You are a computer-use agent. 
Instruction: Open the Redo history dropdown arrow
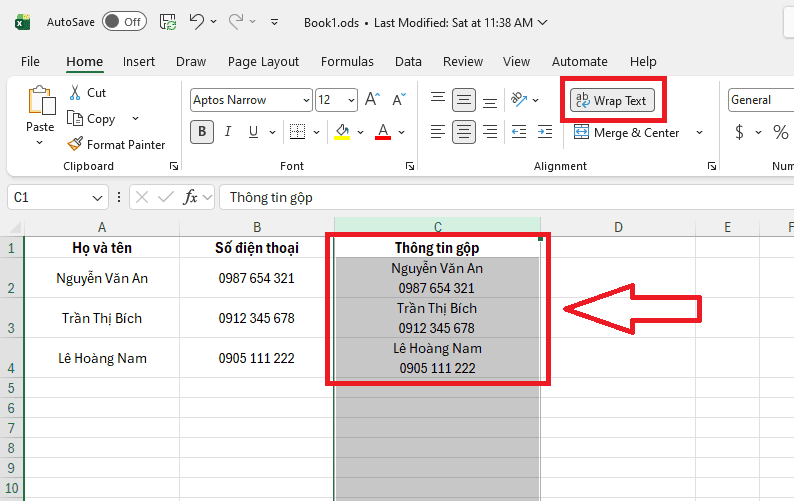[253, 22]
